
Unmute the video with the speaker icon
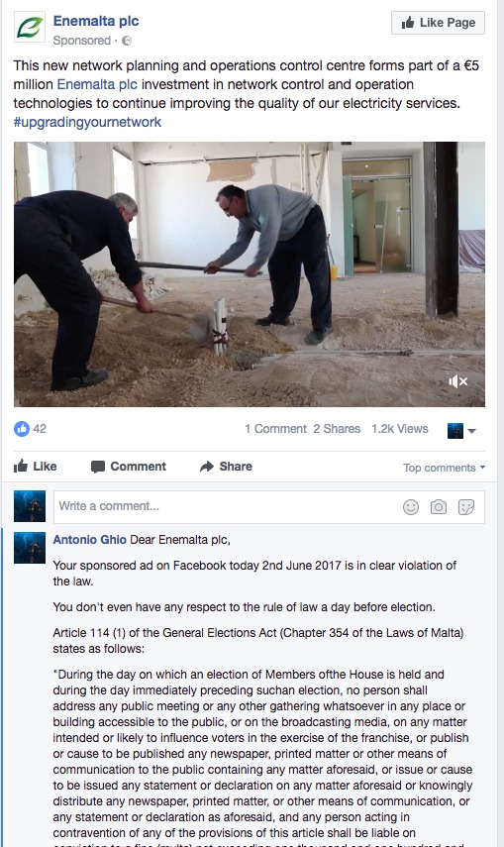(457, 382)
